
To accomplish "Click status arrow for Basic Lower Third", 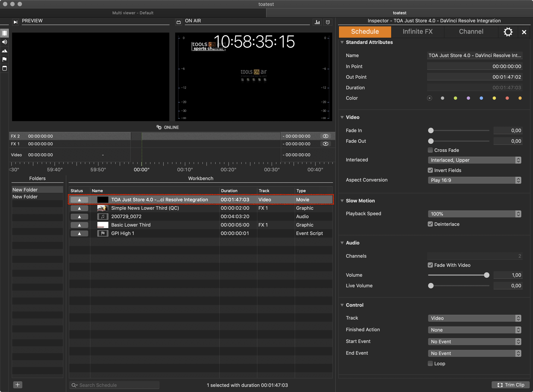I will tap(79, 225).
